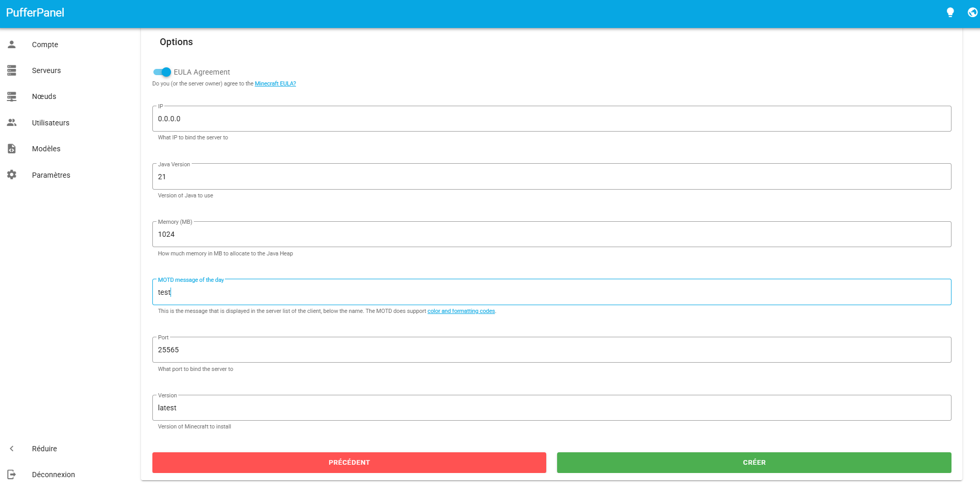
Task: Open the Modèles menu entry
Action: tap(46, 149)
